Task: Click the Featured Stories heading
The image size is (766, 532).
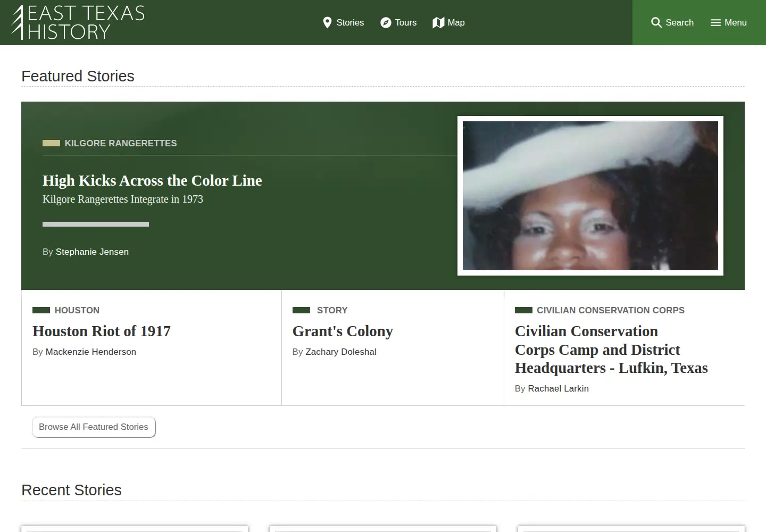Action: tap(78, 76)
